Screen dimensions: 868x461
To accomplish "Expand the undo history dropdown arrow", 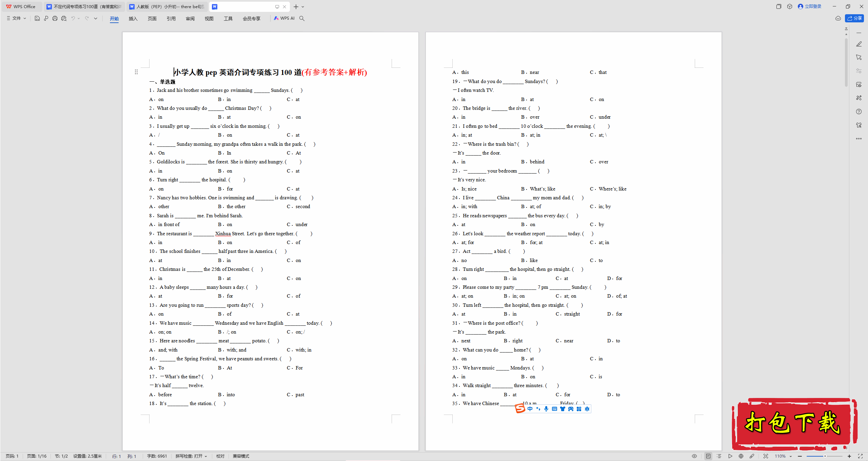I will click(x=79, y=18).
